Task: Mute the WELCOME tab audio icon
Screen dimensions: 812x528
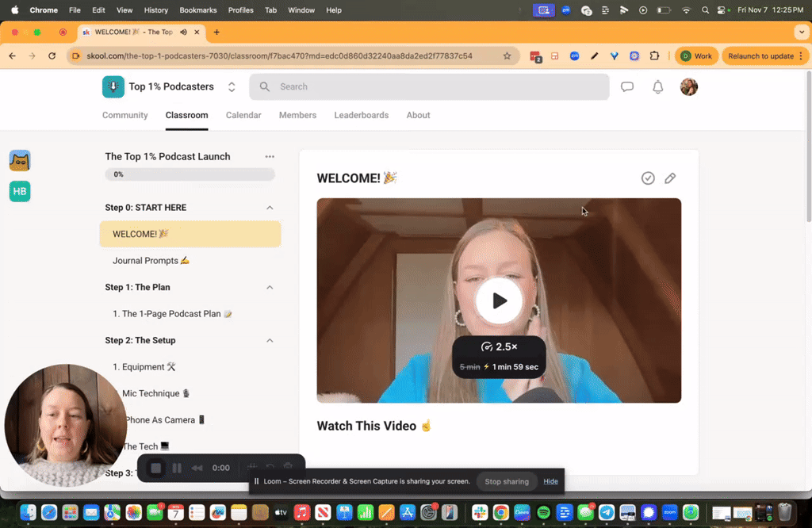Action: tap(183, 32)
